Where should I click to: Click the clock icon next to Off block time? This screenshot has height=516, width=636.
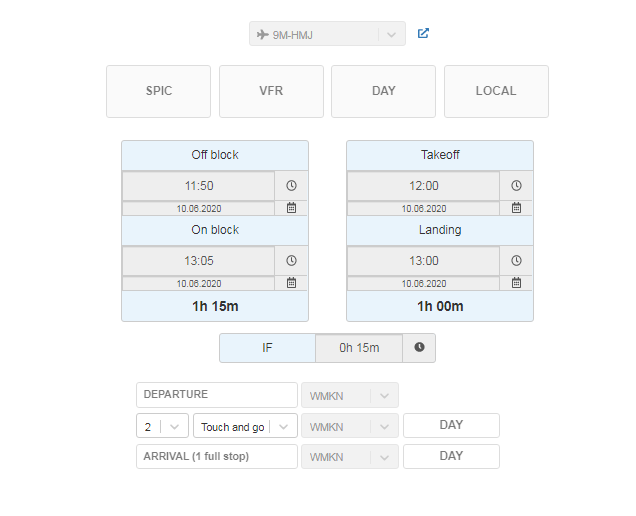(x=292, y=186)
